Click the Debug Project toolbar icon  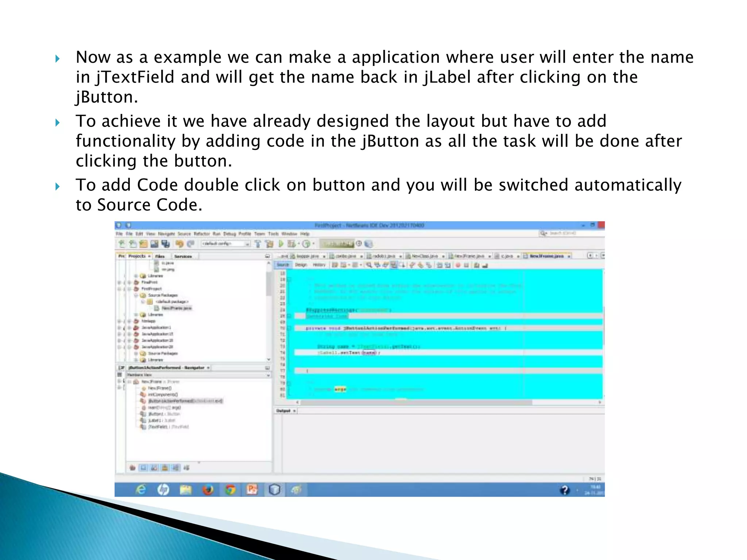(291, 244)
